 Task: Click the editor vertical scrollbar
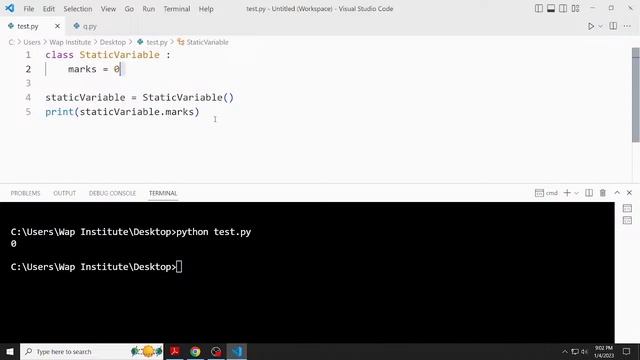(x=636, y=95)
